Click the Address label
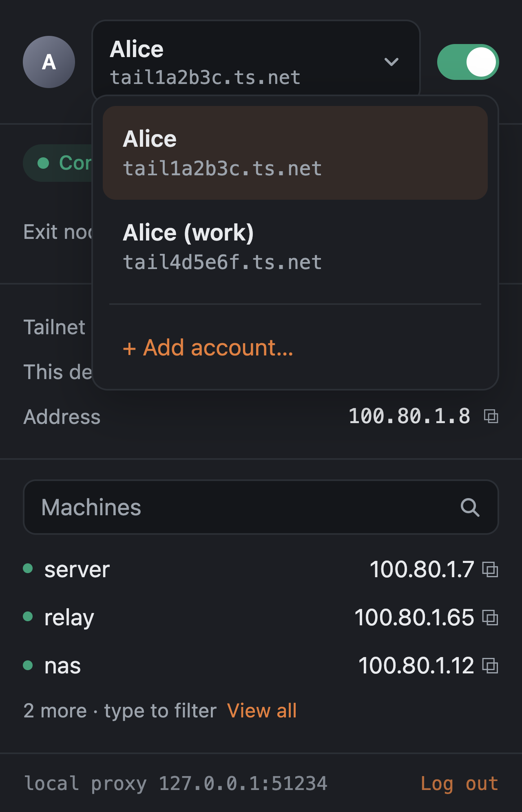This screenshot has height=812, width=522. (62, 417)
